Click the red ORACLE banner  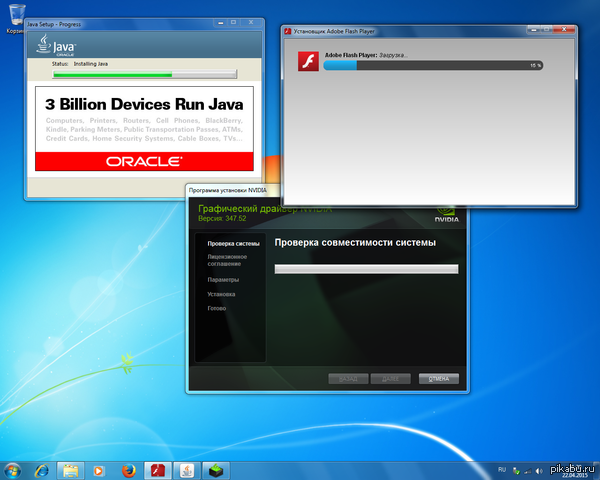click(144, 161)
